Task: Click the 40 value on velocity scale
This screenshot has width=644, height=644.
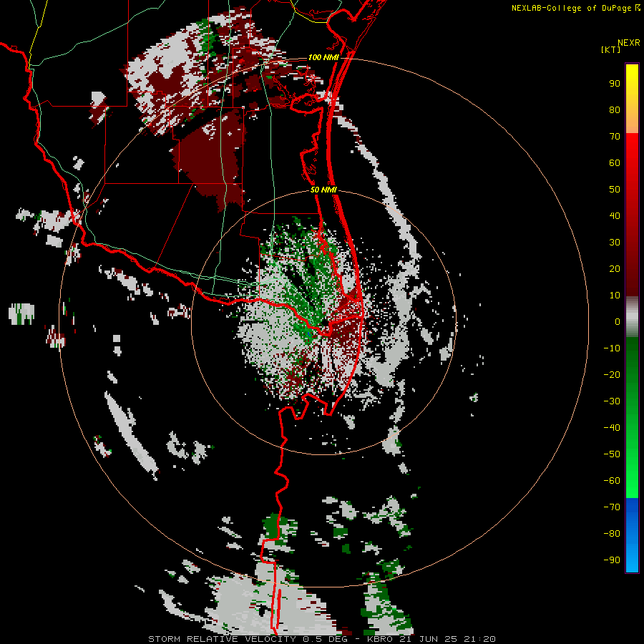Action: point(615,215)
